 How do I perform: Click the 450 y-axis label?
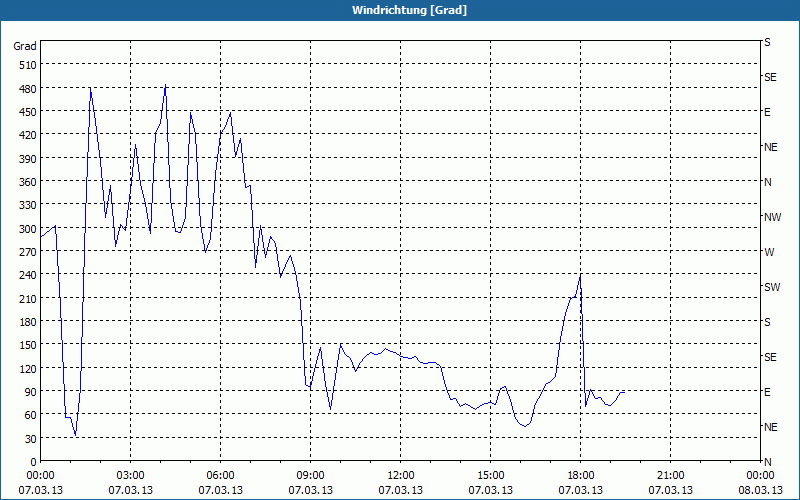(x=28, y=112)
